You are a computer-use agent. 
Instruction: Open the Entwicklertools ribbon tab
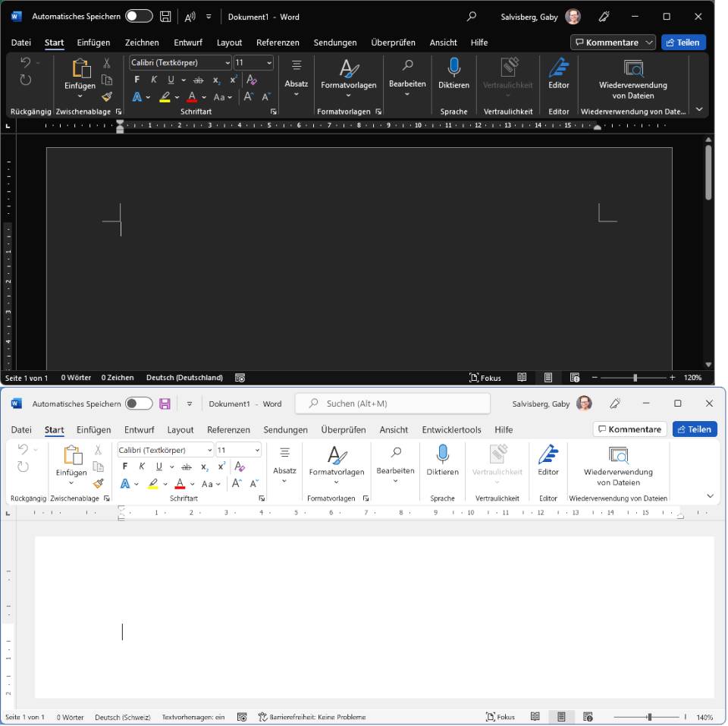pyautogui.click(x=451, y=429)
